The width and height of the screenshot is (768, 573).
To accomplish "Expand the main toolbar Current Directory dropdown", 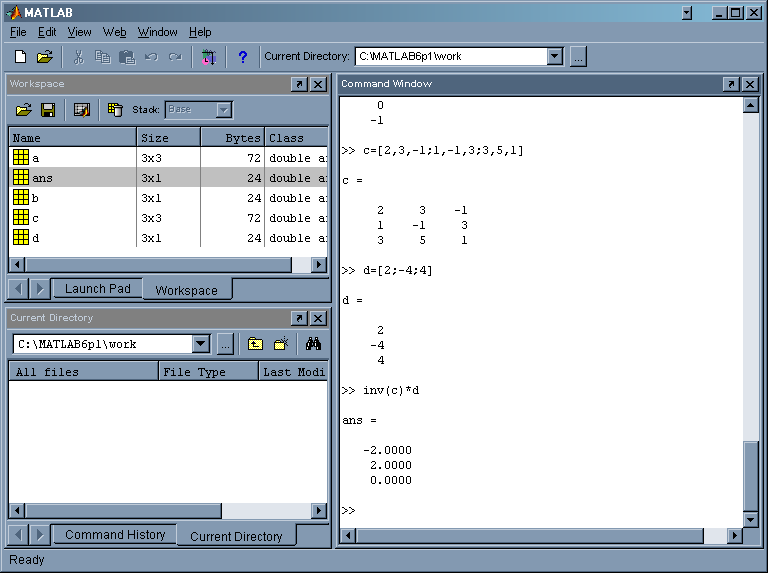I will pos(555,57).
